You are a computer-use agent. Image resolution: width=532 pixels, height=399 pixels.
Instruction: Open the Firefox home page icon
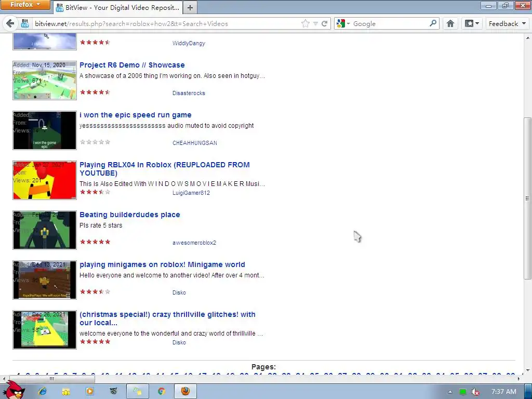(x=450, y=23)
